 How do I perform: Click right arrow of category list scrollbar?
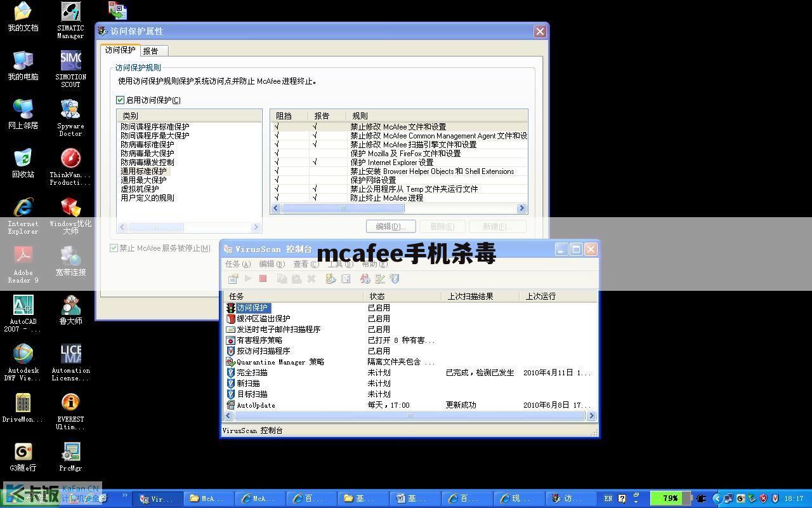pos(256,227)
